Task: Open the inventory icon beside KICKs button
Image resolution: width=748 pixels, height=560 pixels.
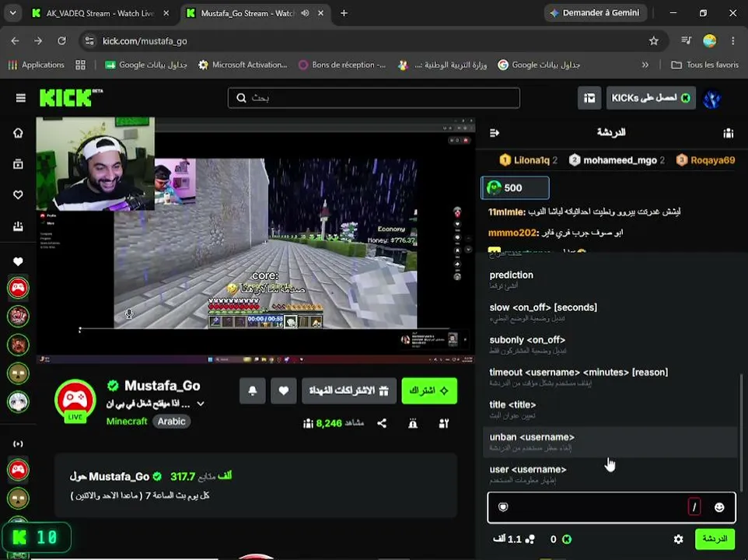Action: click(x=589, y=98)
